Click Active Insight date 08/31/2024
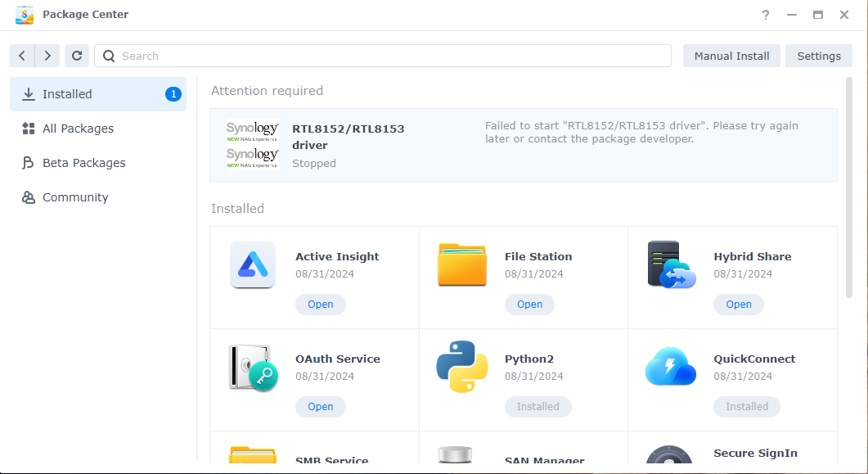Viewport: 868px width, 474px height. click(325, 274)
